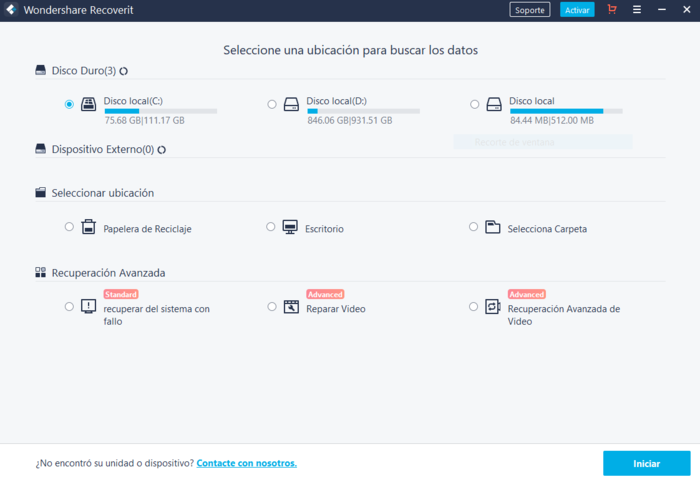Click the Papelera de Reciclaje label
The width and height of the screenshot is (700, 482).
click(147, 229)
